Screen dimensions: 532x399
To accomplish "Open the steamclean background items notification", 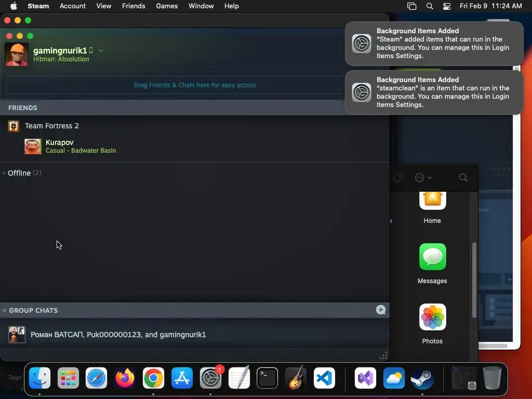I will coord(434,92).
